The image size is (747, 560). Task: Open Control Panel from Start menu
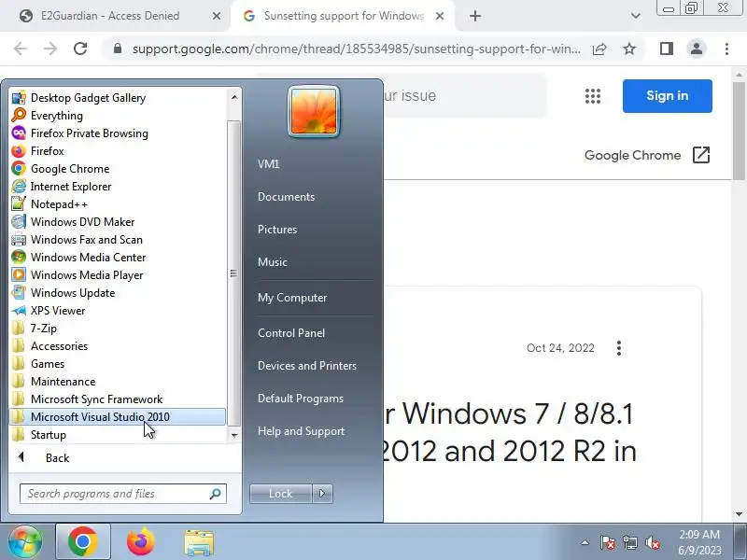(291, 333)
